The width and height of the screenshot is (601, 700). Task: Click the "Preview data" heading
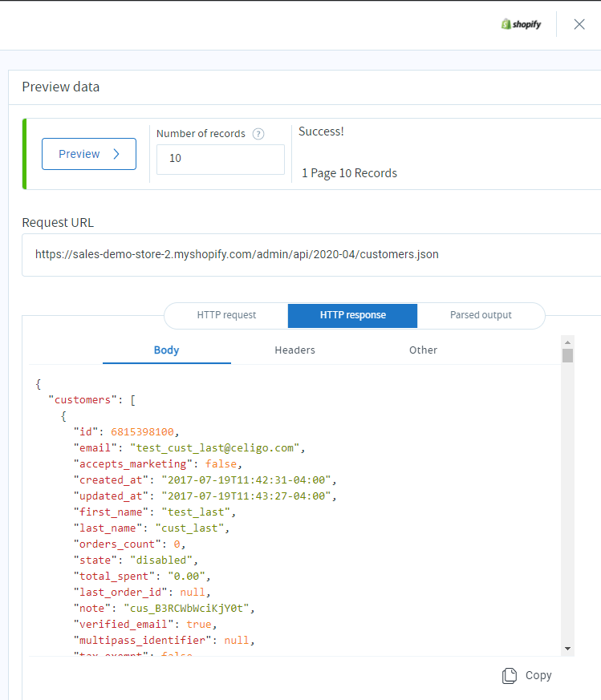61,87
